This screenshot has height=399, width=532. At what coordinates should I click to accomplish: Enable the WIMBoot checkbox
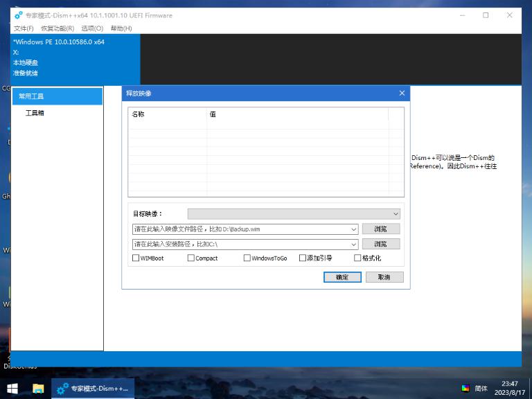click(x=136, y=258)
